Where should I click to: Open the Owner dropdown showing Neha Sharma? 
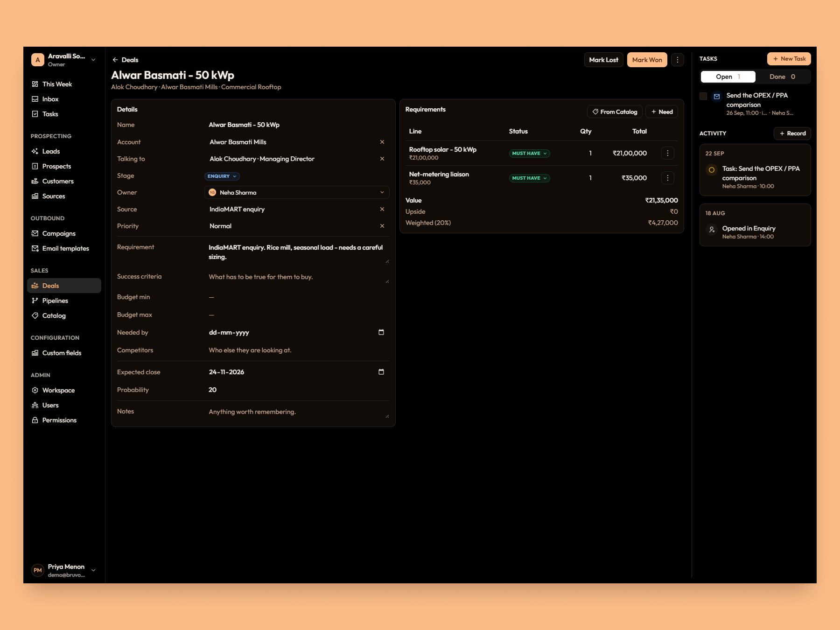[x=297, y=192]
